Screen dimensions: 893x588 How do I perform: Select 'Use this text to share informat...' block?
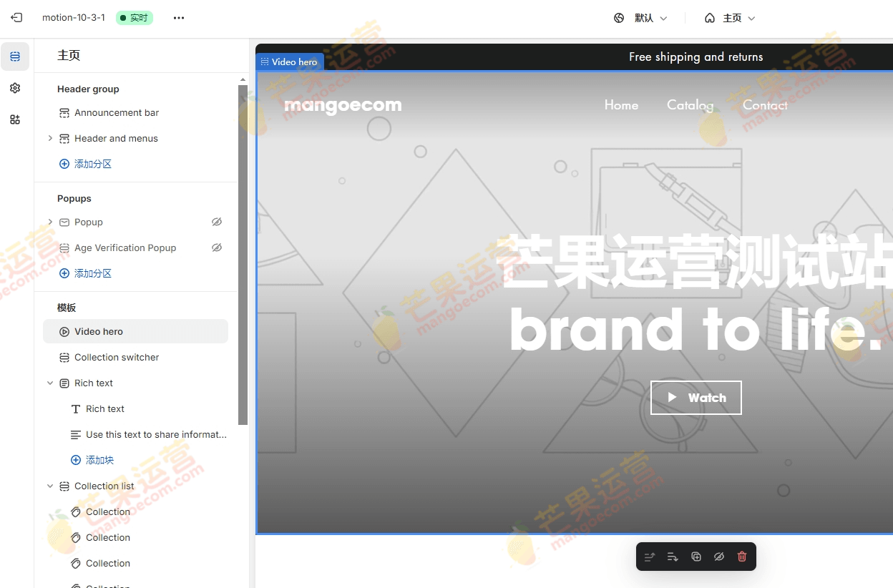135,435
